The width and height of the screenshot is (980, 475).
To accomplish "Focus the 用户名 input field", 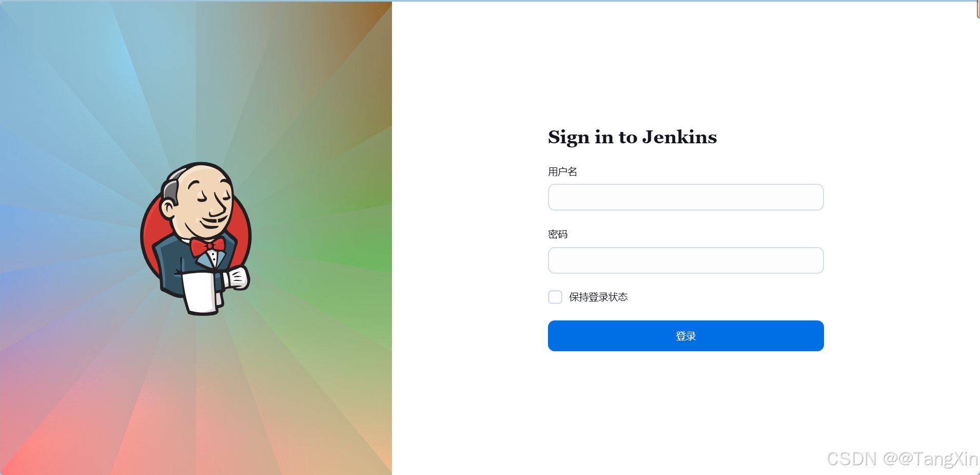I will pyautogui.click(x=685, y=197).
